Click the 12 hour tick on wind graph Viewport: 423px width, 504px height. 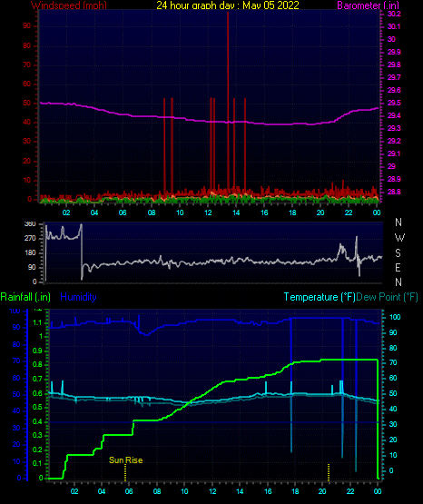(208, 212)
